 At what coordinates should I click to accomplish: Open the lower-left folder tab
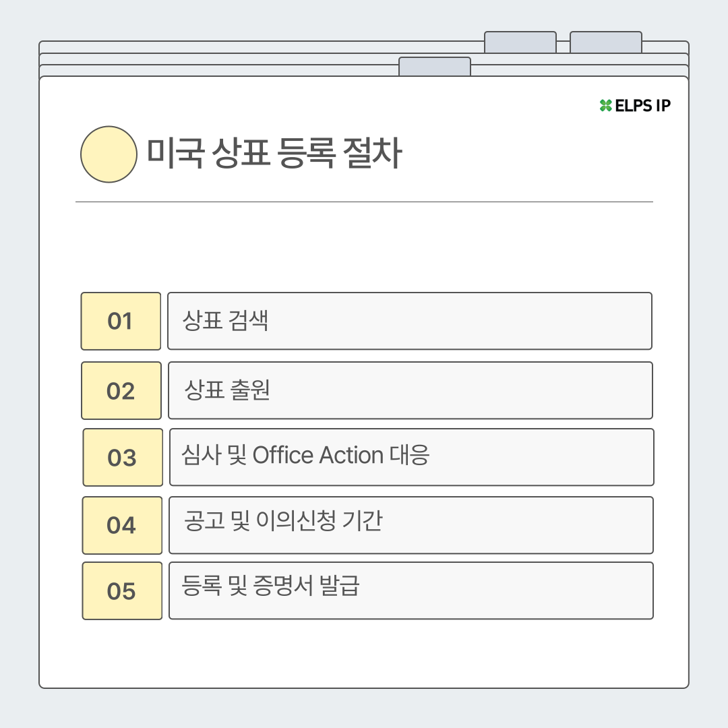click(435, 66)
